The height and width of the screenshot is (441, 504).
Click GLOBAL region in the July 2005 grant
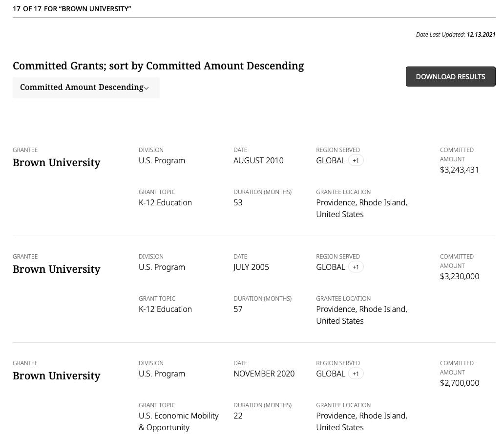[x=331, y=267]
